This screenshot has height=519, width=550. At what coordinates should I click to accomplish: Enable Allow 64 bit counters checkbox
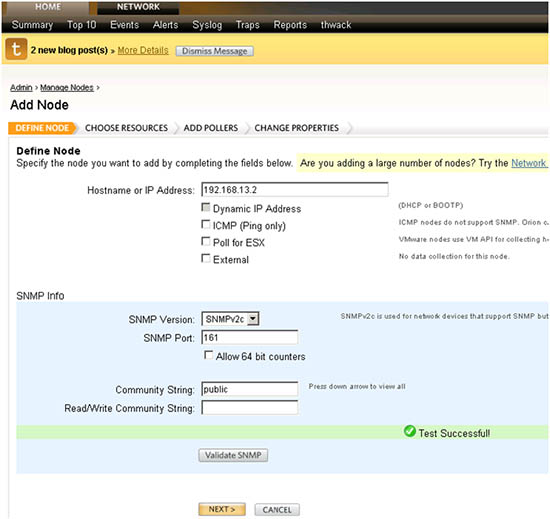pos(208,355)
